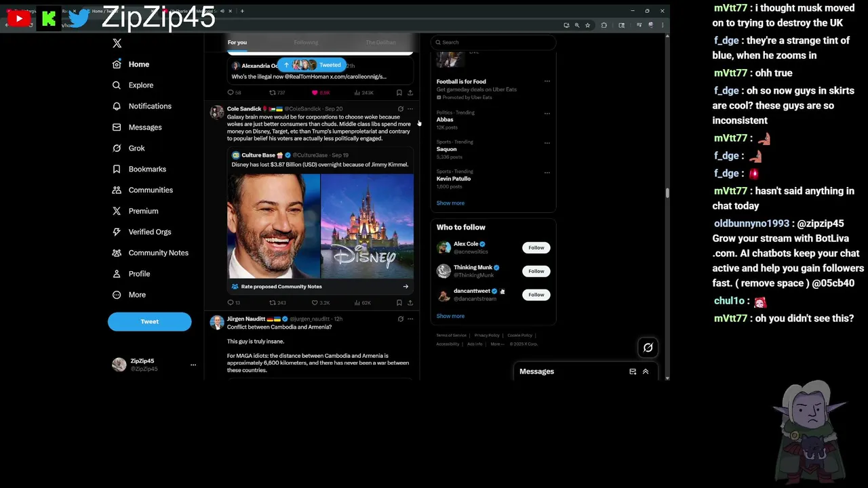Expand the Messages drawer
This screenshot has width=868, height=488.
click(x=646, y=371)
